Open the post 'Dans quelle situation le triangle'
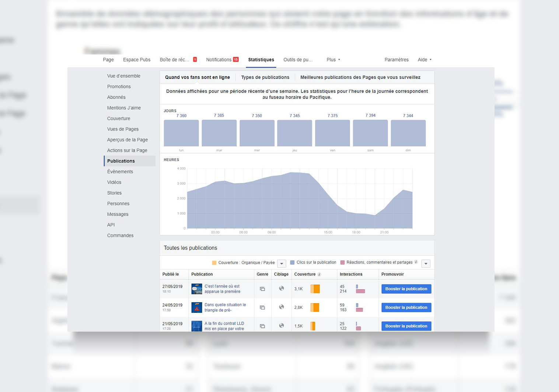The width and height of the screenshot is (559, 392). point(225,307)
